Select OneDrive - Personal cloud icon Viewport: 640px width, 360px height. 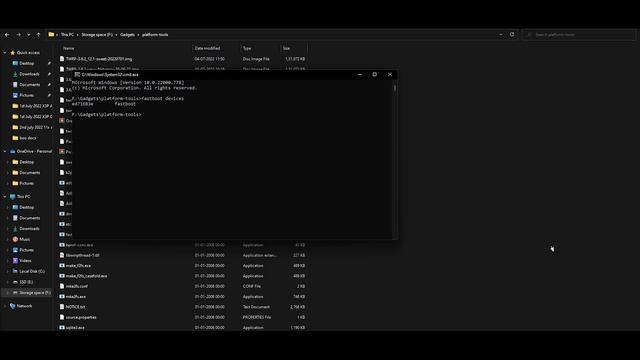point(13,151)
